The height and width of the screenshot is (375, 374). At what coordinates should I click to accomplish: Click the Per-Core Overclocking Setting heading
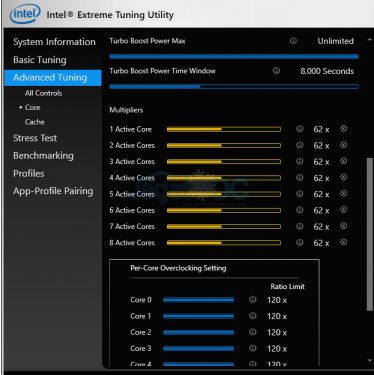tap(178, 268)
